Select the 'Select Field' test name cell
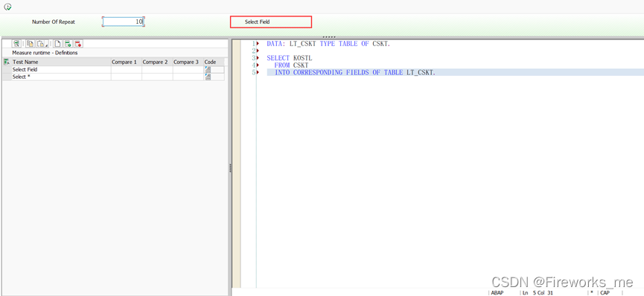The width and height of the screenshot is (644, 296). pyautogui.click(x=61, y=70)
